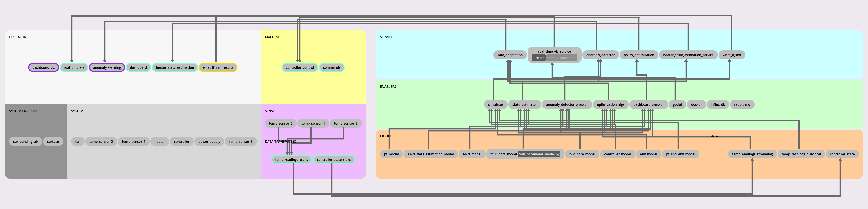This screenshot has height=209, width=868.
Task: Select the controller_state data node
Action: point(842,154)
